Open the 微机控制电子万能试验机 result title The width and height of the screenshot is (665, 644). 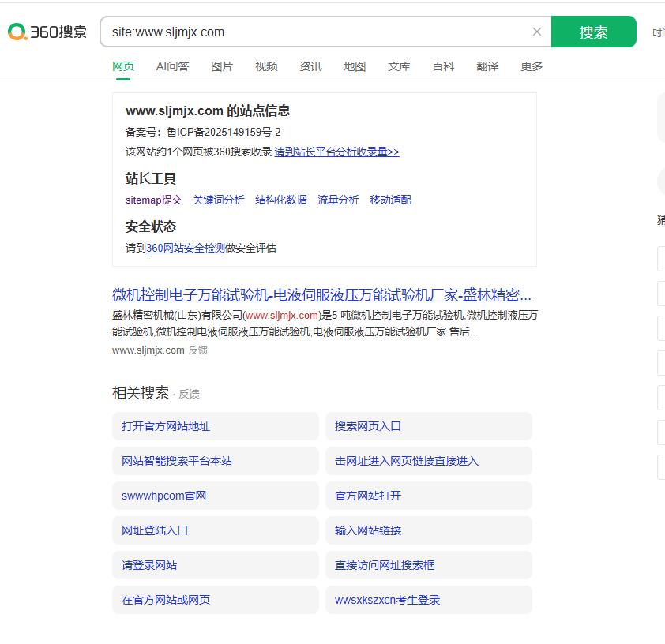point(321,294)
